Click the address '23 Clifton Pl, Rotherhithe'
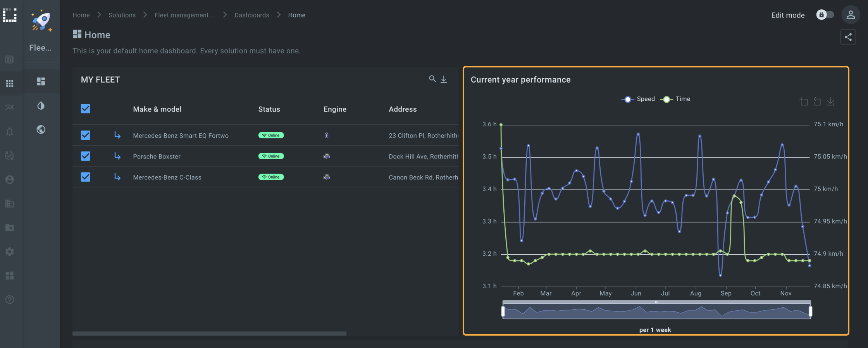This screenshot has height=348, width=868. (424, 136)
